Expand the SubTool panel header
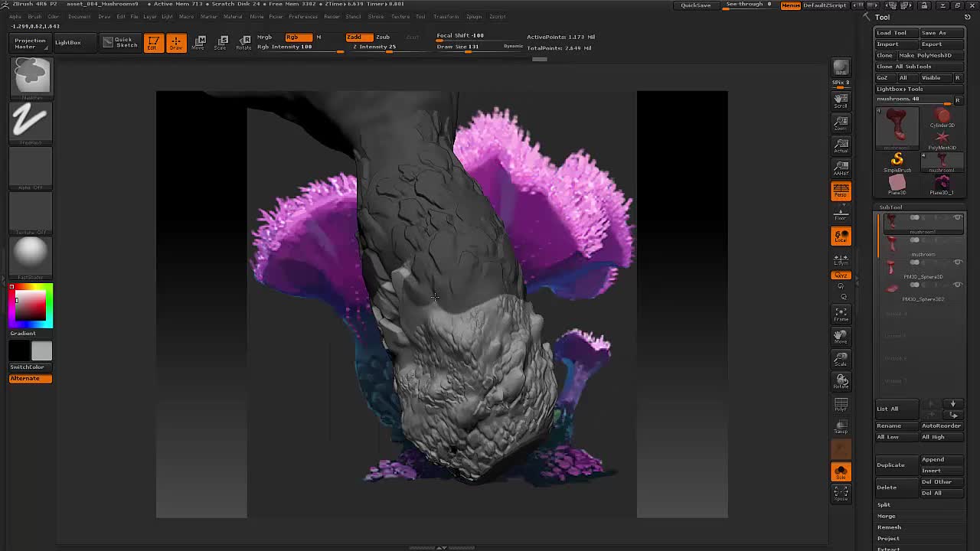980x551 pixels. [x=890, y=207]
